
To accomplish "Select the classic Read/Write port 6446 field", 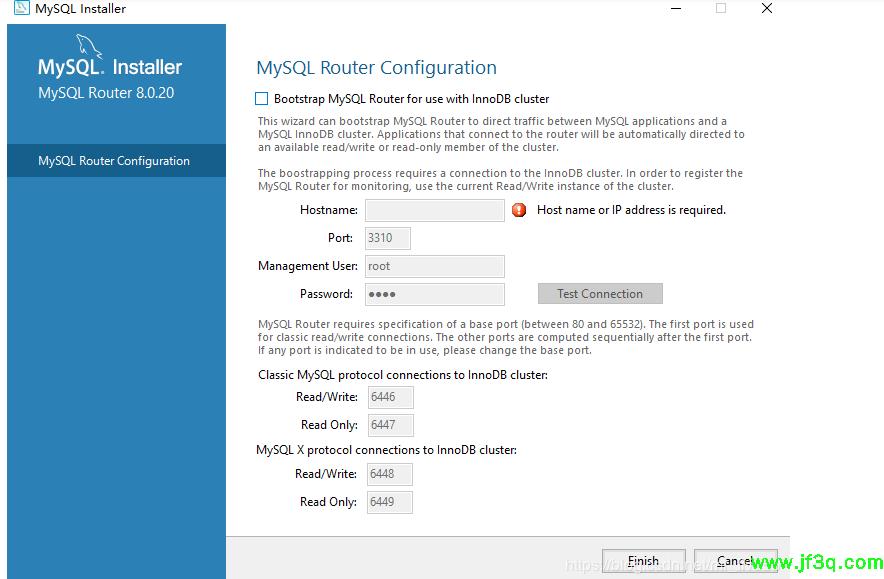I will tap(389, 397).
